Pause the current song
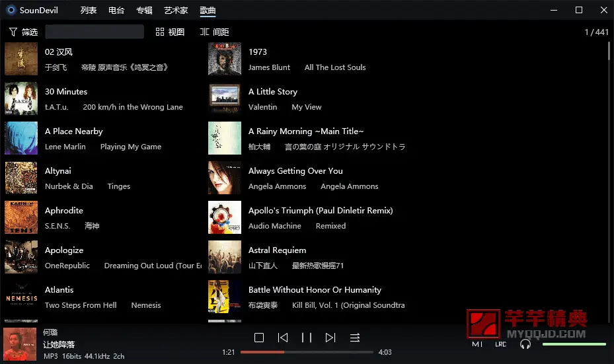 point(307,338)
